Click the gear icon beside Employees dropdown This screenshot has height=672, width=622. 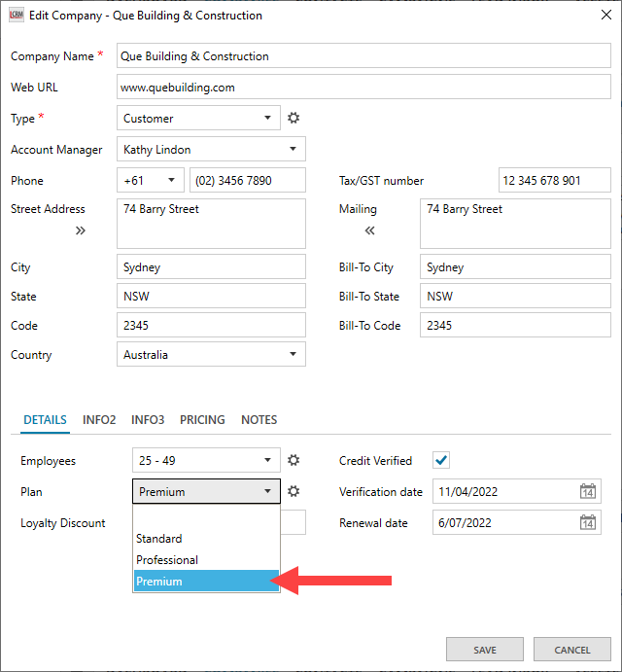(294, 461)
